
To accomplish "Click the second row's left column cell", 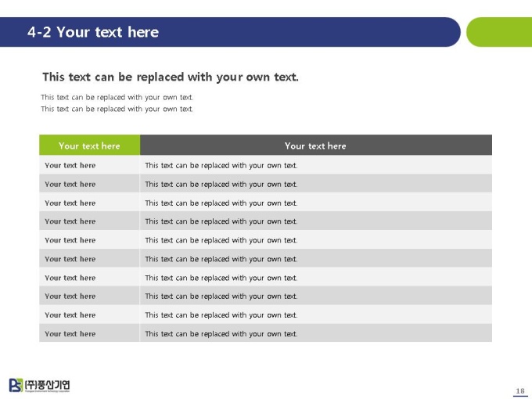I will click(89, 184).
